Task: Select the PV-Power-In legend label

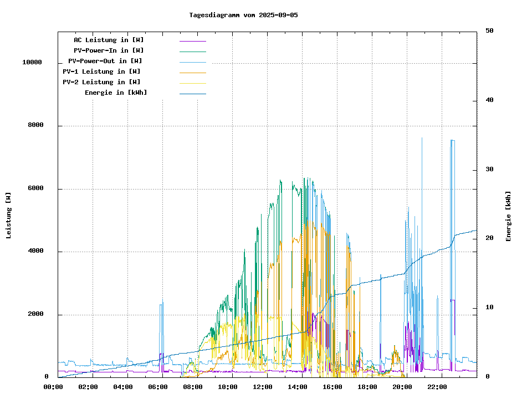Action: pos(109,50)
